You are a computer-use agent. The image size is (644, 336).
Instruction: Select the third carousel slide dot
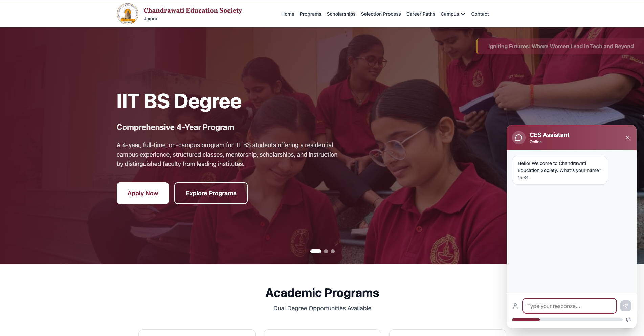[x=332, y=251]
